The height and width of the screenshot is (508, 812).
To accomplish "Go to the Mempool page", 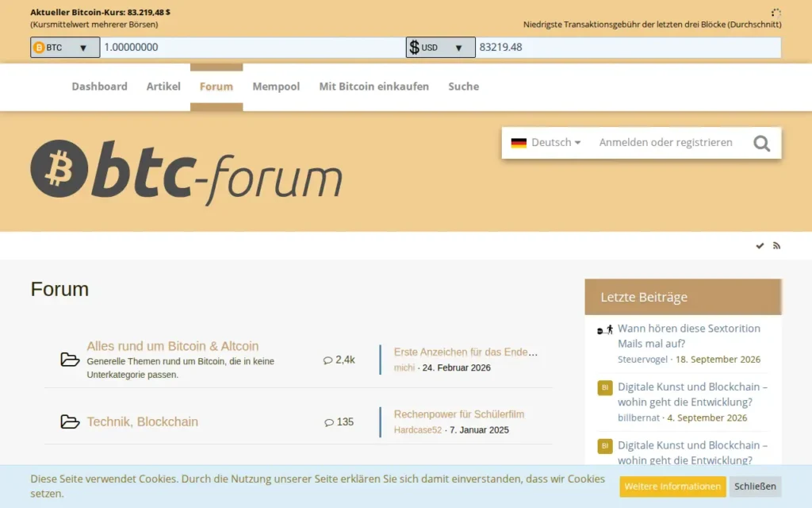I will (x=276, y=87).
